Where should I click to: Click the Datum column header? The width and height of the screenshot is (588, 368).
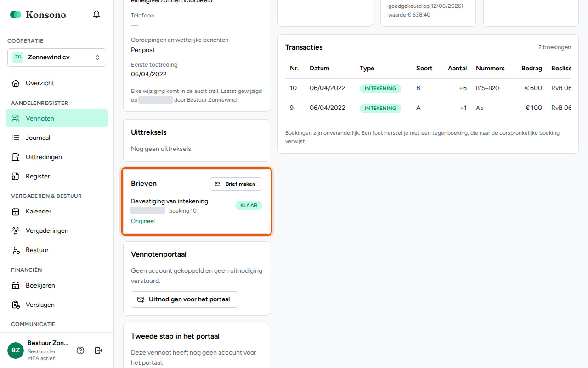(319, 69)
